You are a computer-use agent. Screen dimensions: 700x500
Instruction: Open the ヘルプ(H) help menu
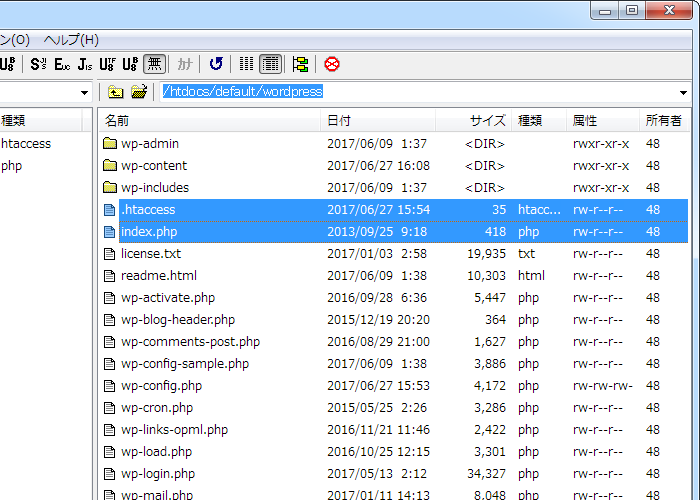click(71, 40)
